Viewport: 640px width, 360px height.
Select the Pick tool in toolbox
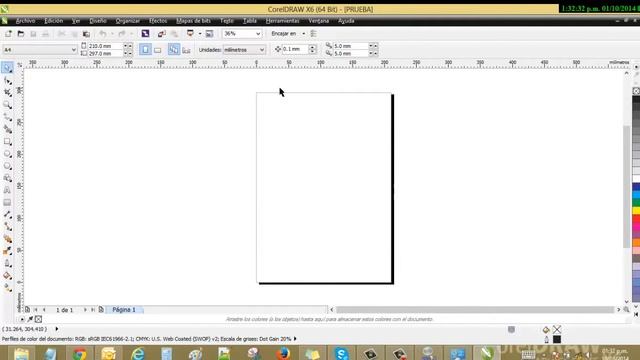click(7, 68)
